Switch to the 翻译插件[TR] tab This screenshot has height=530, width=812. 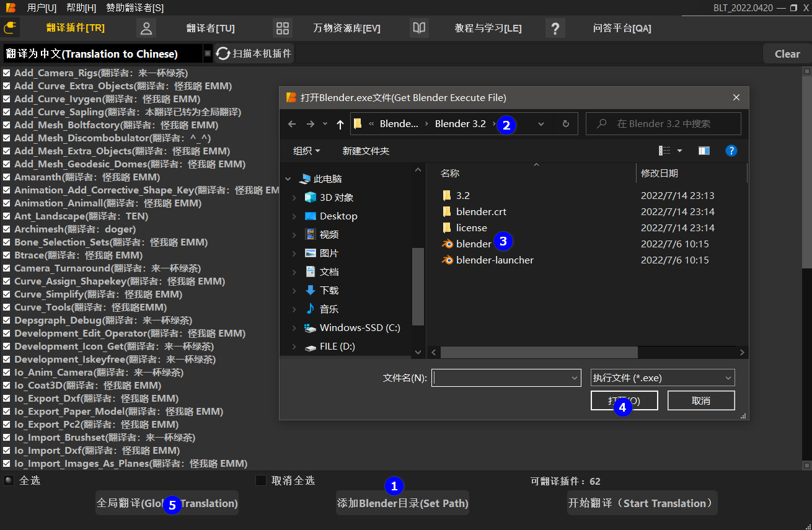(76, 28)
